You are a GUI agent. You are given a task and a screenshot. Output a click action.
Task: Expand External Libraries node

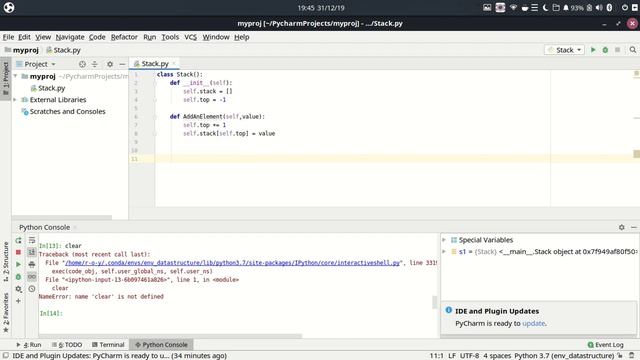16,100
